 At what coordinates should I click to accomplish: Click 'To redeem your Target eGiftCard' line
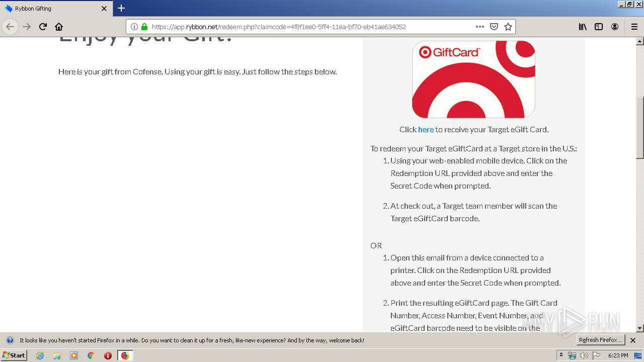[473, 148]
